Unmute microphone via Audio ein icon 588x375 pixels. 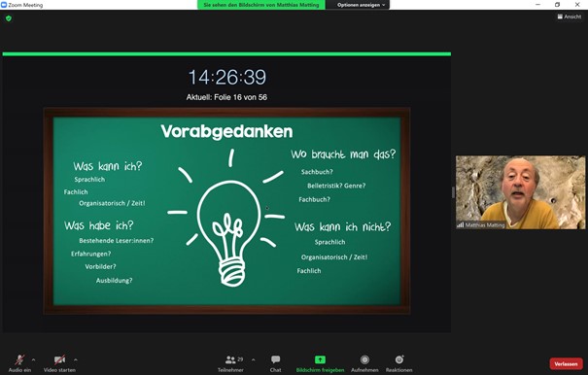click(x=19, y=360)
